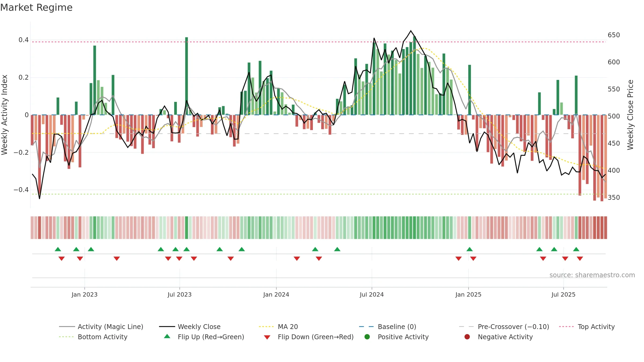The image size is (644, 362).
Task: Click the Jul 2024 x-axis label
Action: pos(372,294)
